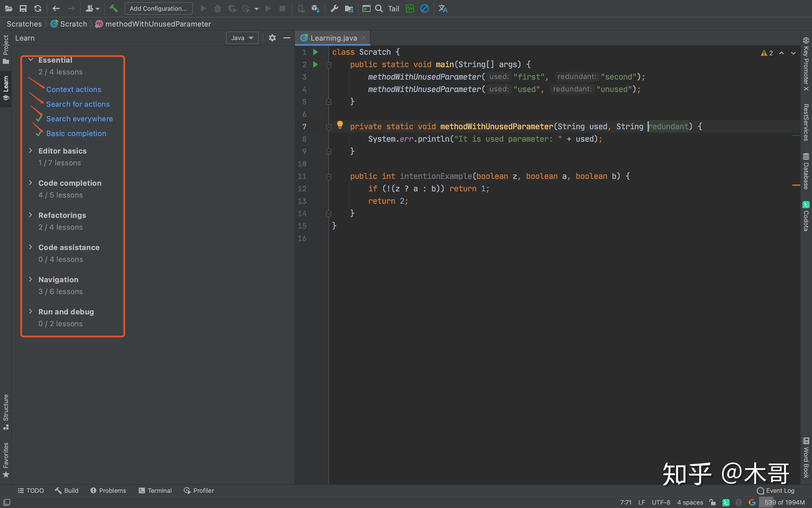Viewport: 812px width, 508px height.
Task: Run class Scratch via line 1 gutter arrow
Action: point(315,52)
